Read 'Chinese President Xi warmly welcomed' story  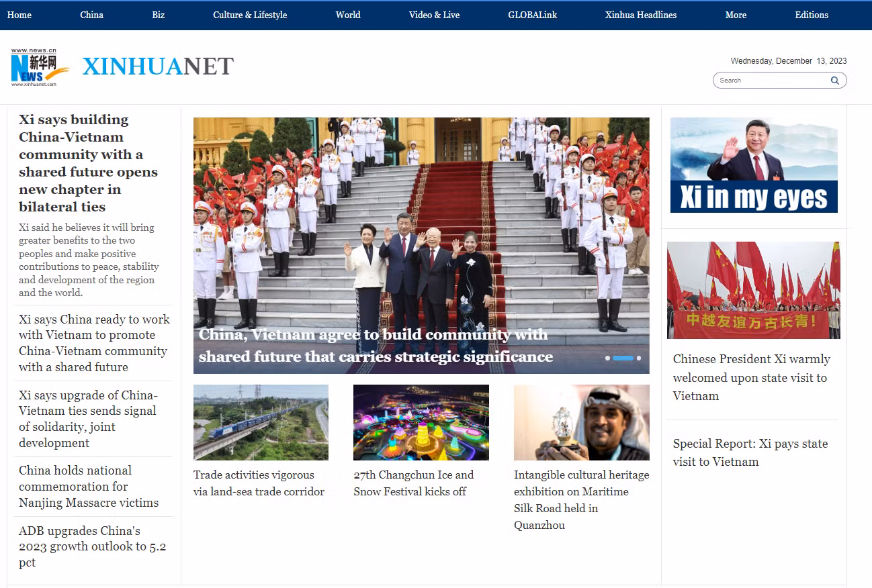752,377
